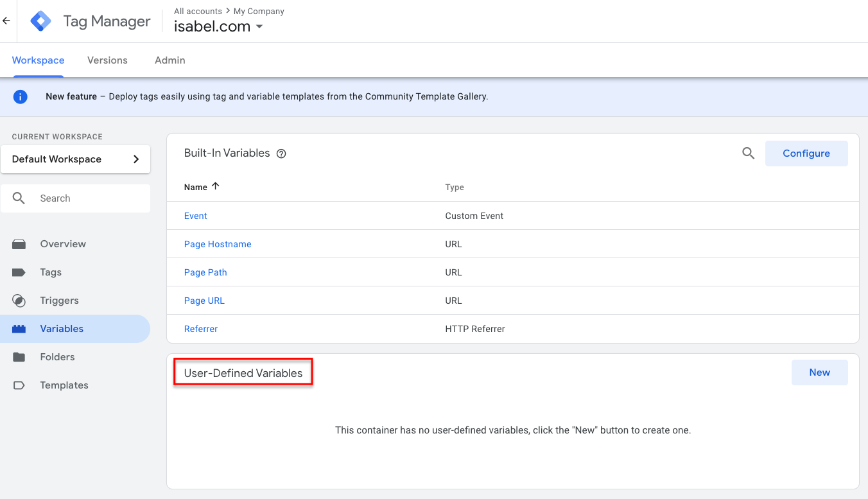
Task: Select Variables in the sidebar
Action: click(62, 329)
